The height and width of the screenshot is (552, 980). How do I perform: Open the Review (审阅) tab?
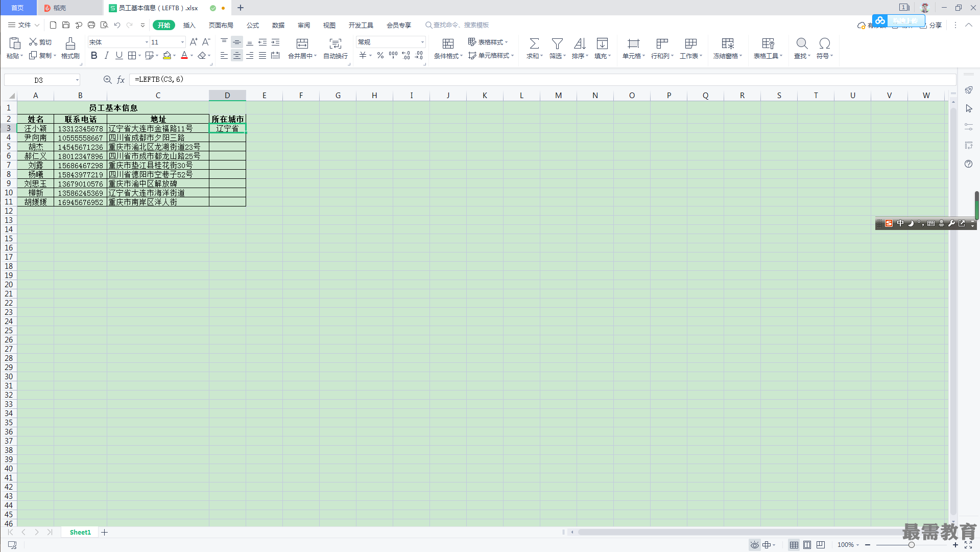coord(304,25)
